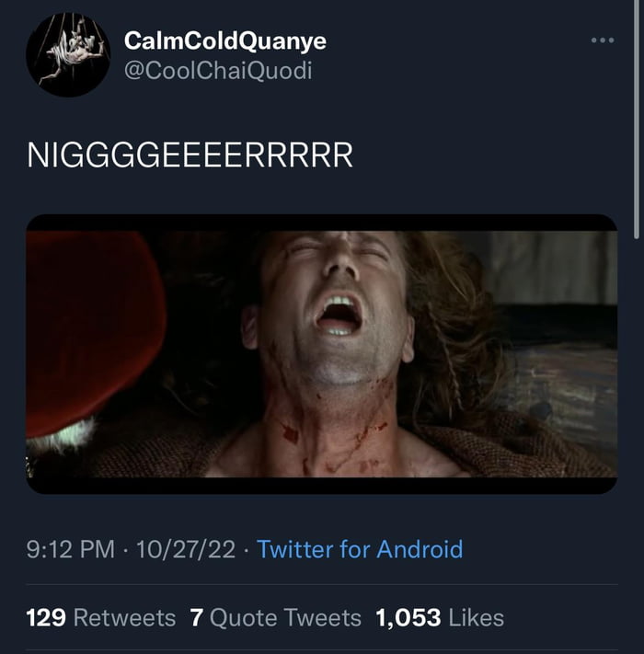View the list of 129 Retweets
This screenshot has width=644, height=654.
(100, 617)
